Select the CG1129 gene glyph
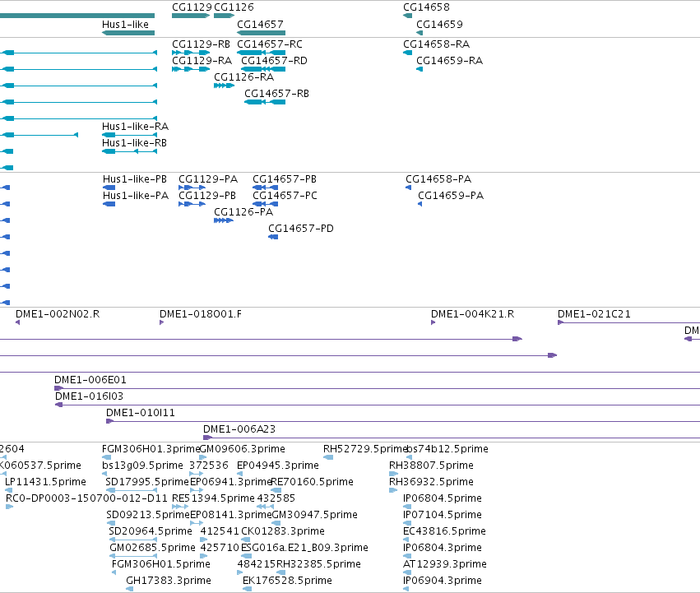This screenshot has height=593, width=700. (x=191, y=16)
